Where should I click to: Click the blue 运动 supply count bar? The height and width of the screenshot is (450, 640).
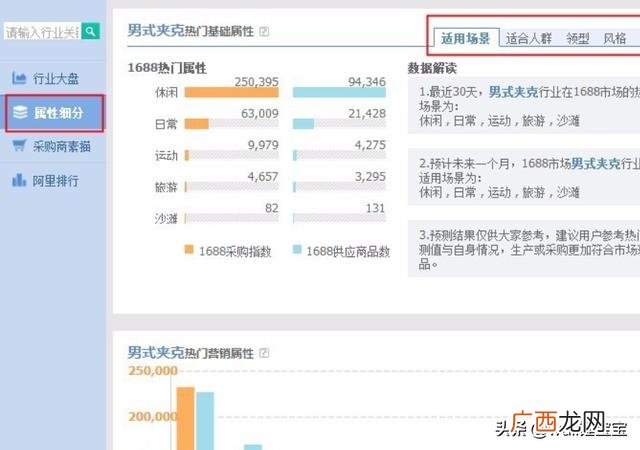[x=295, y=155]
